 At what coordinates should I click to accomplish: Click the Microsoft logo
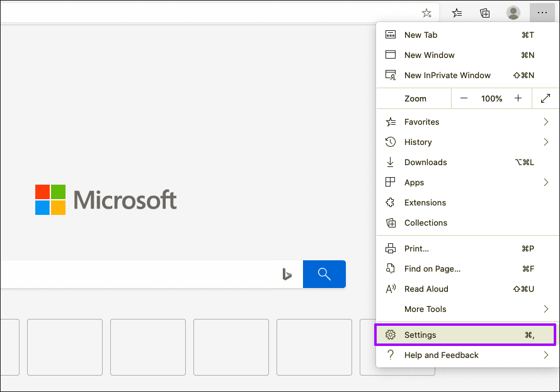[106, 199]
